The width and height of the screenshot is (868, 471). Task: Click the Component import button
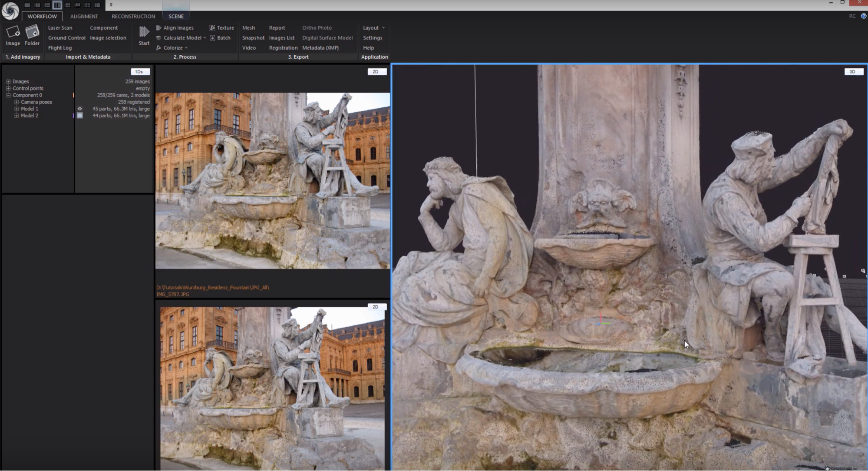pos(104,28)
